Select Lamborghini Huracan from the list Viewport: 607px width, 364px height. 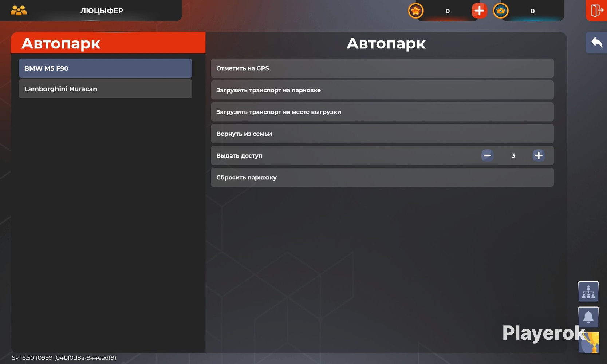pyautogui.click(x=105, y=89)
